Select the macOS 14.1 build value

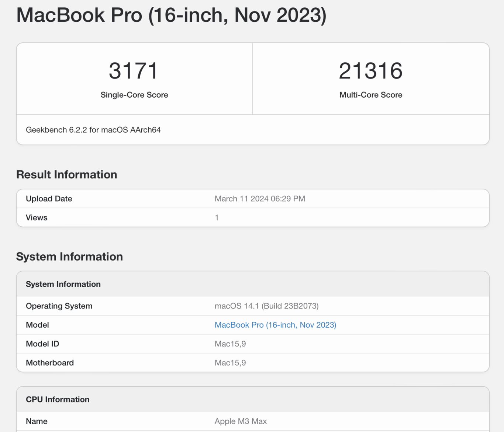click(266, 306)
